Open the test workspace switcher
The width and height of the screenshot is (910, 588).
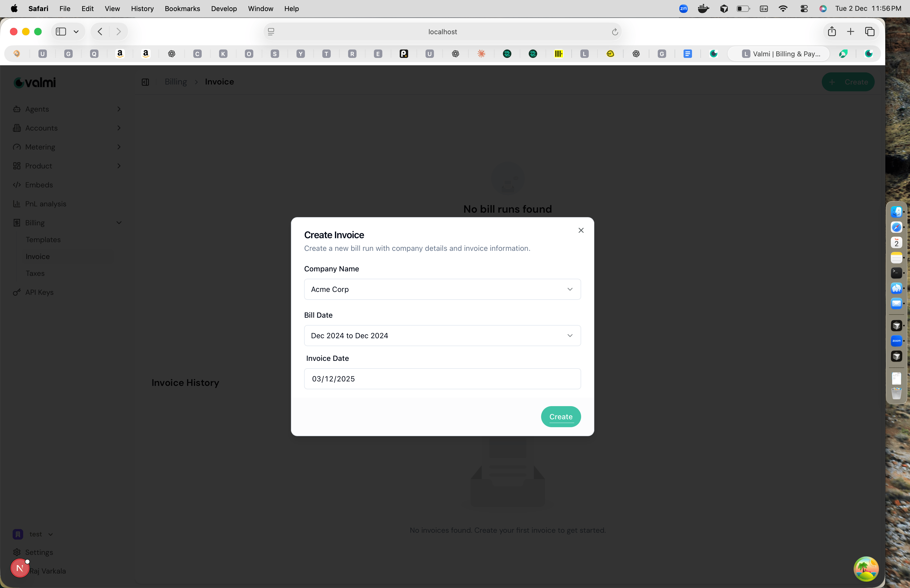pos(33,534)
